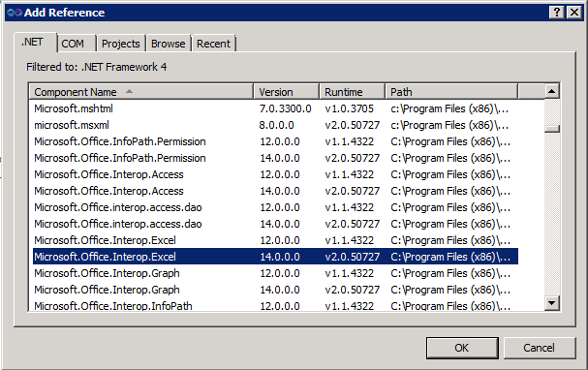Click version cell 8.0.0.0
Viewport: 588px width, 370px height.
pos(276,125)
